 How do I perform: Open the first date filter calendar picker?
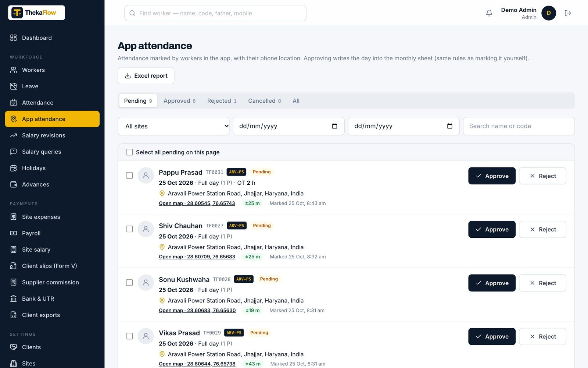(x=334, y=126)
